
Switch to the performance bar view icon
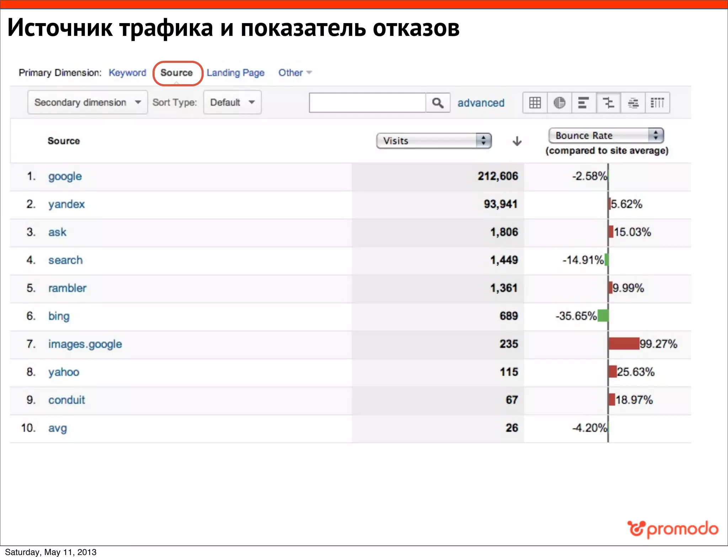pyautogui.click(x=584, y=103)
